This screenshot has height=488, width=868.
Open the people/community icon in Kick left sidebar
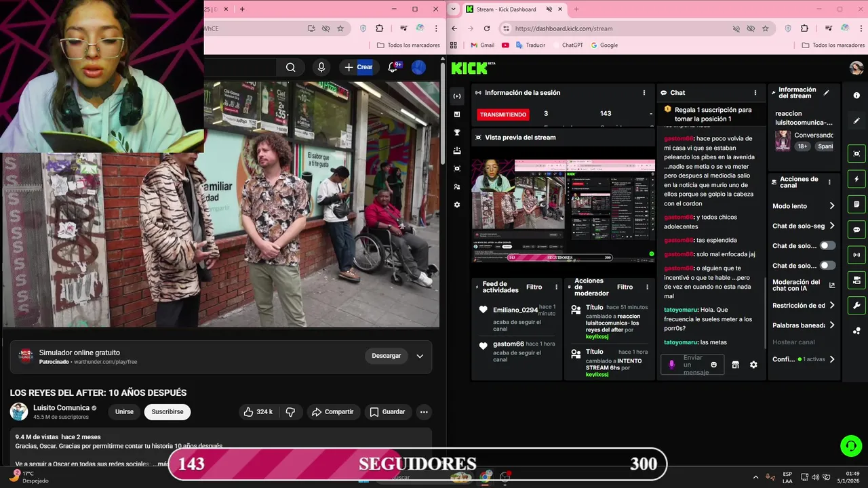click(457, 186)
